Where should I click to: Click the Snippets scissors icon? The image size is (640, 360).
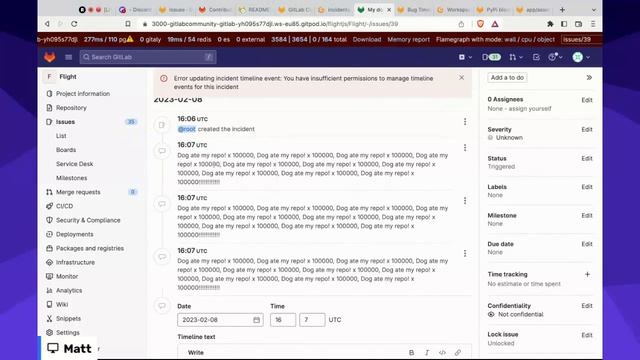pyautogui.click(x=49, y=318)
